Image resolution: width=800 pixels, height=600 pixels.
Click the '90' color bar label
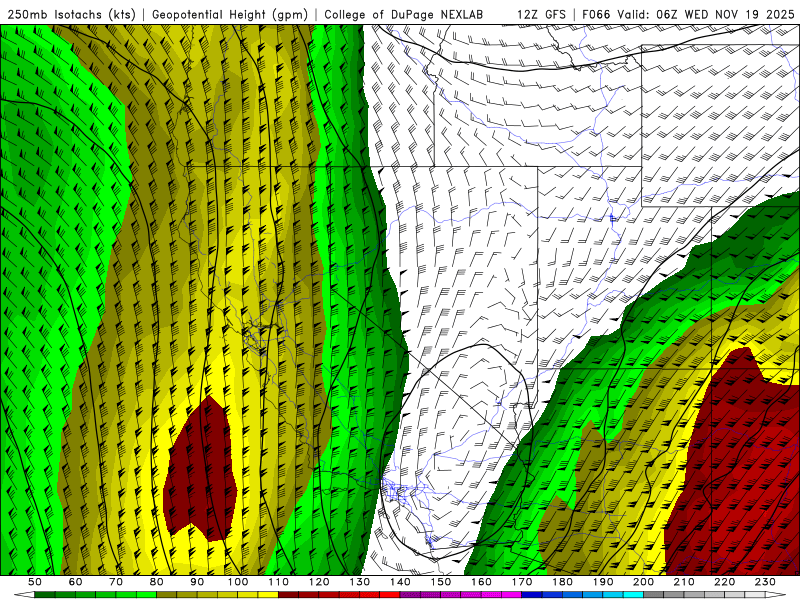(197, 582)
